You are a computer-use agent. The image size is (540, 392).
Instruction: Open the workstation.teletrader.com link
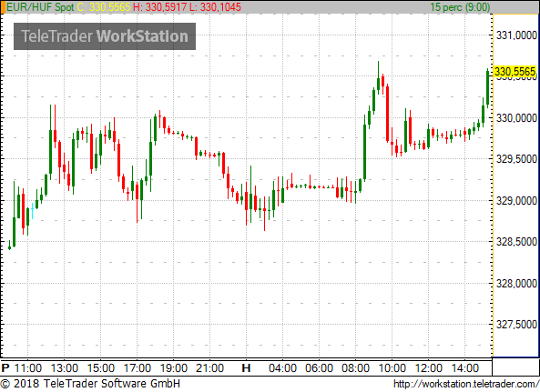(x=466, y=384)
